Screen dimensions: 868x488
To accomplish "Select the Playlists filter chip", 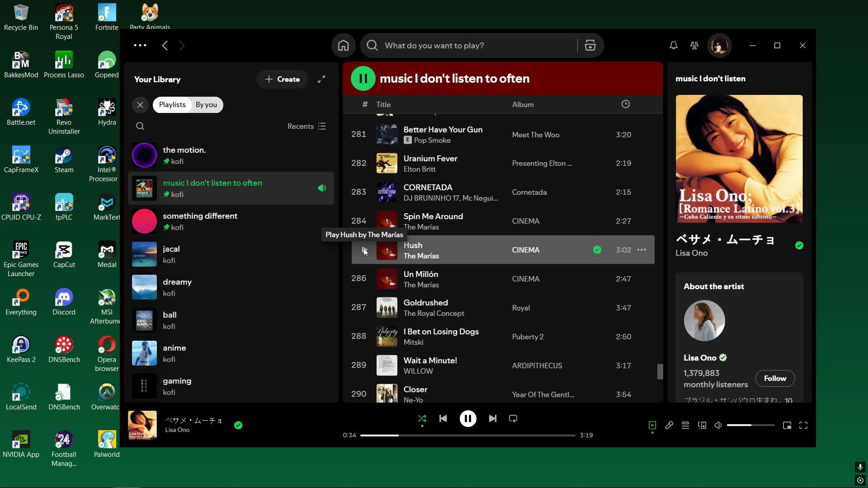I will pyautogui.click(x=172, y=105).
